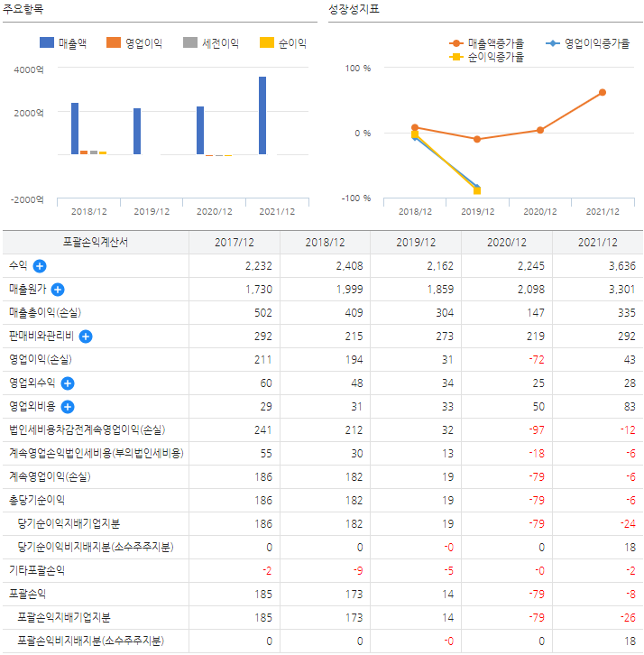Expand the 판매비와관리비 row plus icon
This screenshot has height=655, width=644.
click(86, 337)
